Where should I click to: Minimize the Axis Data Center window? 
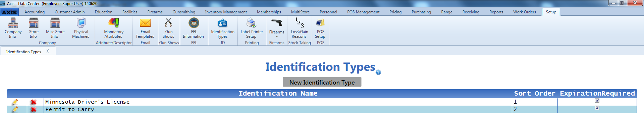click(x=613, y=3)
